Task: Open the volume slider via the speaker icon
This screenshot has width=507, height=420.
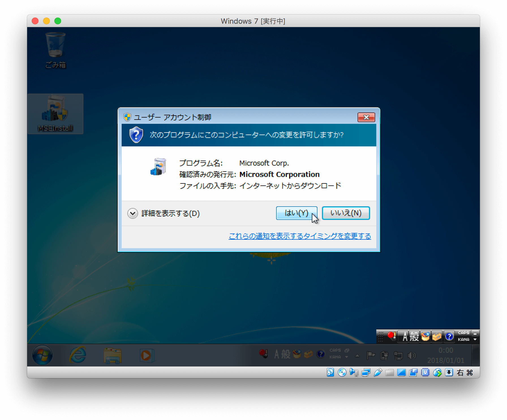Action: pyautogui.click(x=412, y=355)
